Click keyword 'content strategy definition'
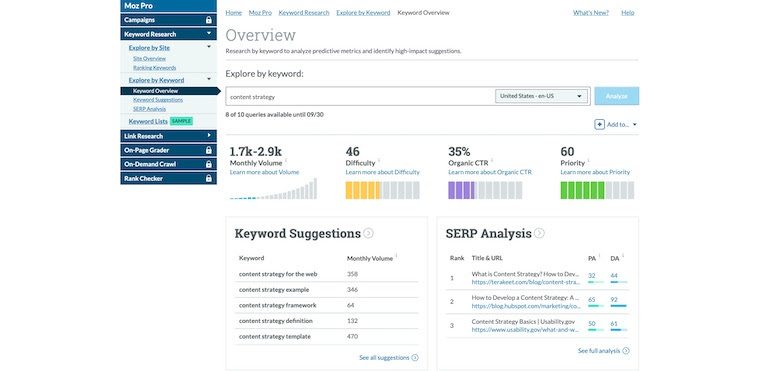 [276, 321]
